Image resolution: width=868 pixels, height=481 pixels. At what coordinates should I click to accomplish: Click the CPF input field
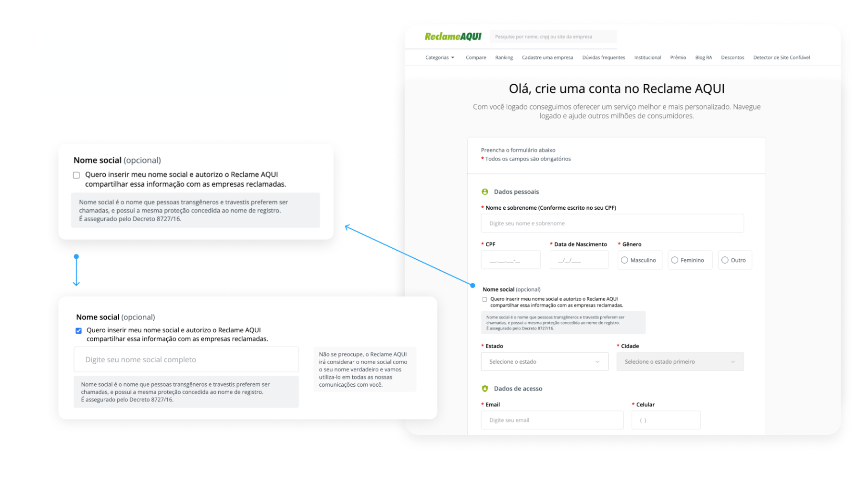[510, 260]
